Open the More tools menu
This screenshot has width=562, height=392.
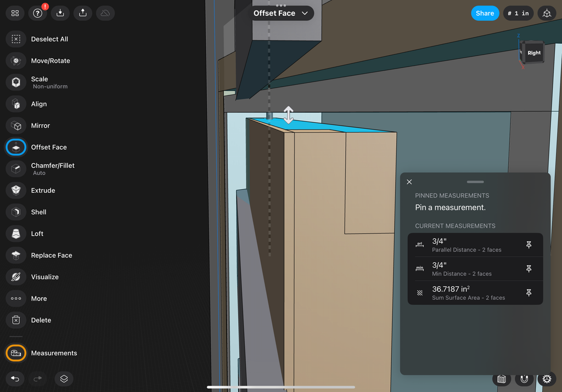(x=16, y=299)
